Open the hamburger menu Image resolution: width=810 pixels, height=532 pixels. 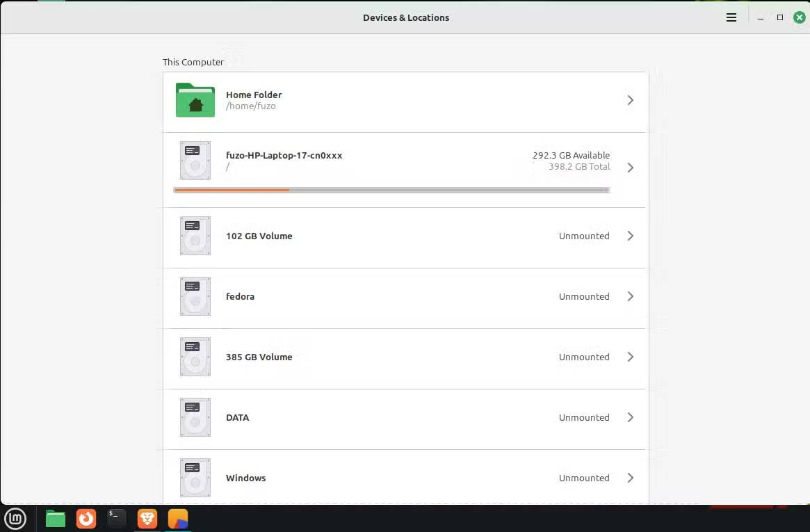731,17
